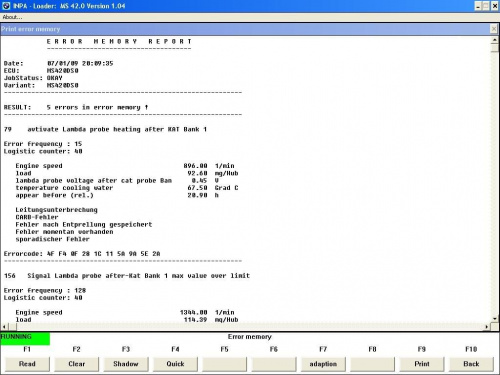Click the empty F5 button

[224, 364]
